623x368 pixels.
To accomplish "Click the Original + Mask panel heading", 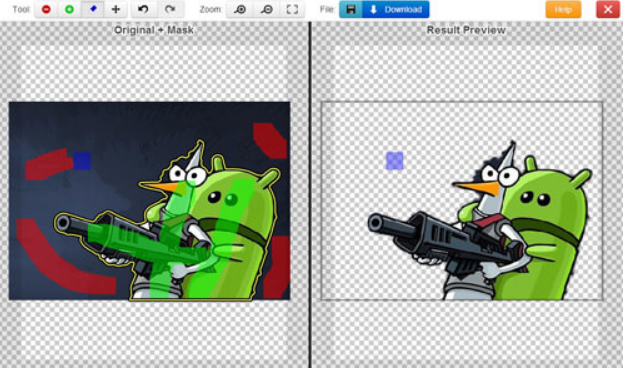I will pos(154,30).
